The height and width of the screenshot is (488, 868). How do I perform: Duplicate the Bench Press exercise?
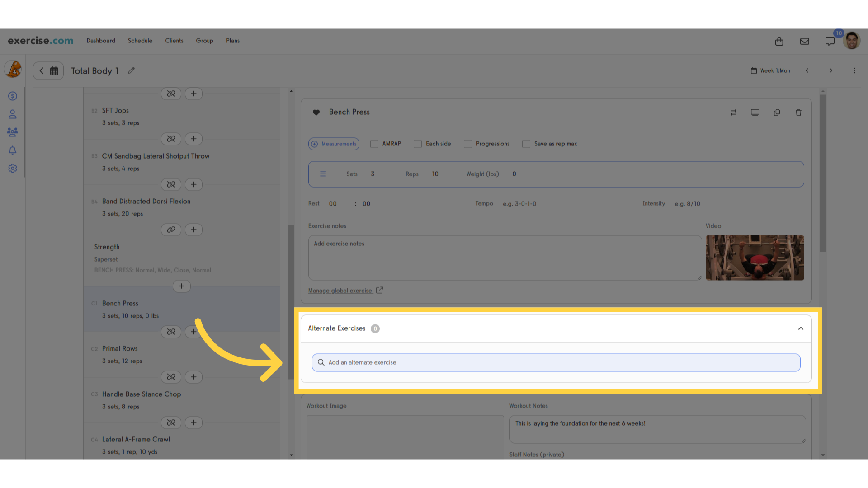click(x=777, y=113)
